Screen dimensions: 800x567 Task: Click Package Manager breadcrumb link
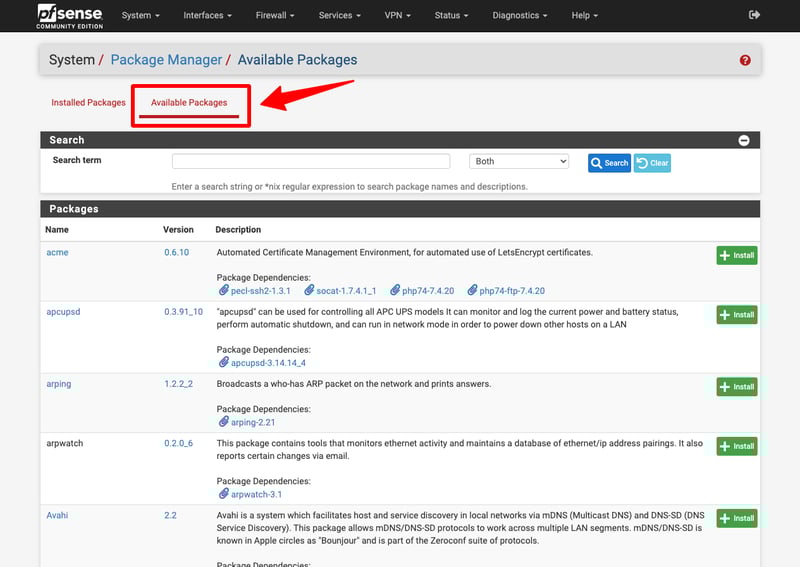click(166, 60)
